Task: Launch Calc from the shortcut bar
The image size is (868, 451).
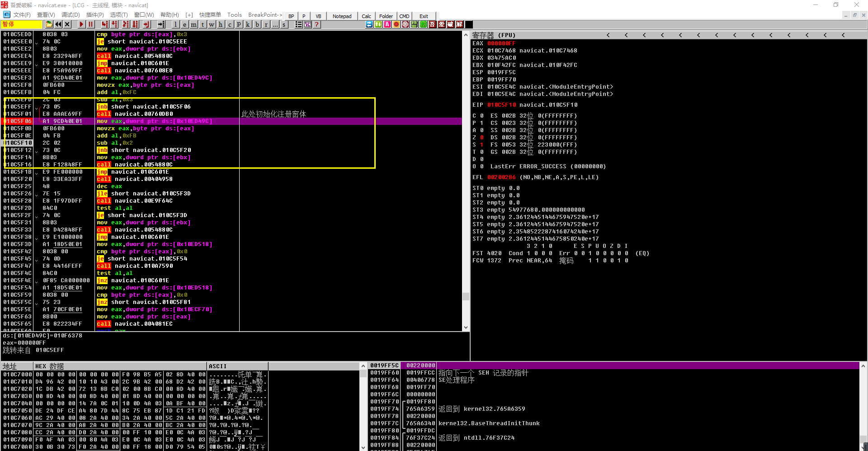Action: click(367, 16)
